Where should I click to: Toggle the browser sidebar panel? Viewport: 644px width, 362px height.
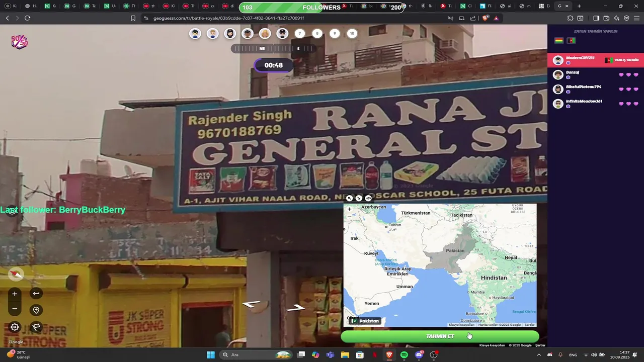(x=596, y=18)
